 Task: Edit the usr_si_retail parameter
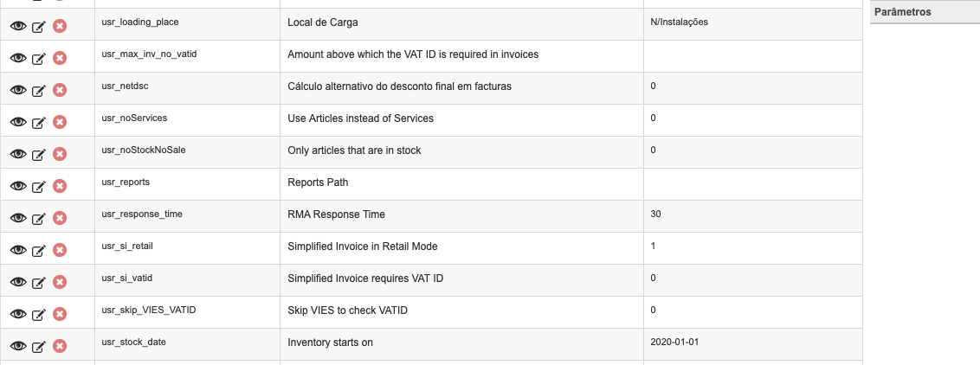pos(39,250)
